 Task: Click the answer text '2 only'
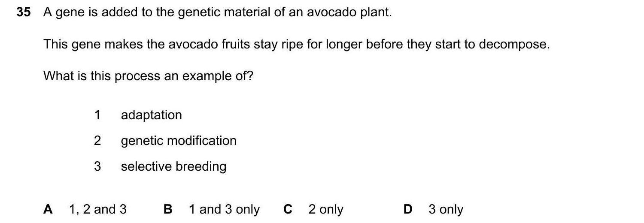326,209
